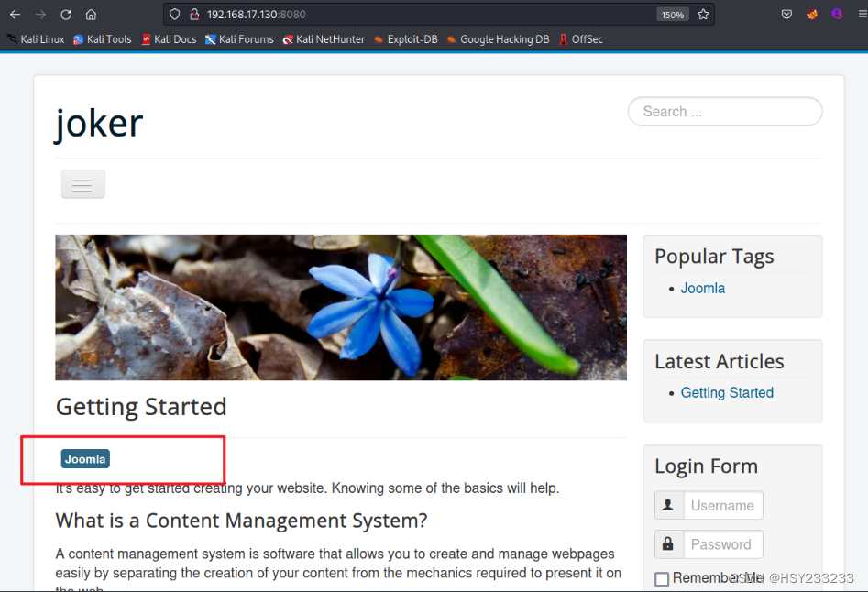This screenshot has height=592, width=868.
Task: Click the heading What is a Content Management System?
Action: point(241,521)
